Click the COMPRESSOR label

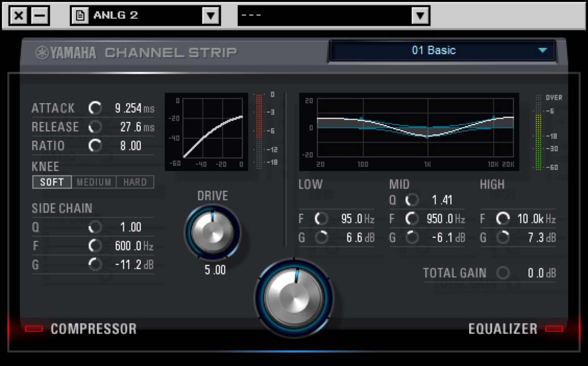93,329
